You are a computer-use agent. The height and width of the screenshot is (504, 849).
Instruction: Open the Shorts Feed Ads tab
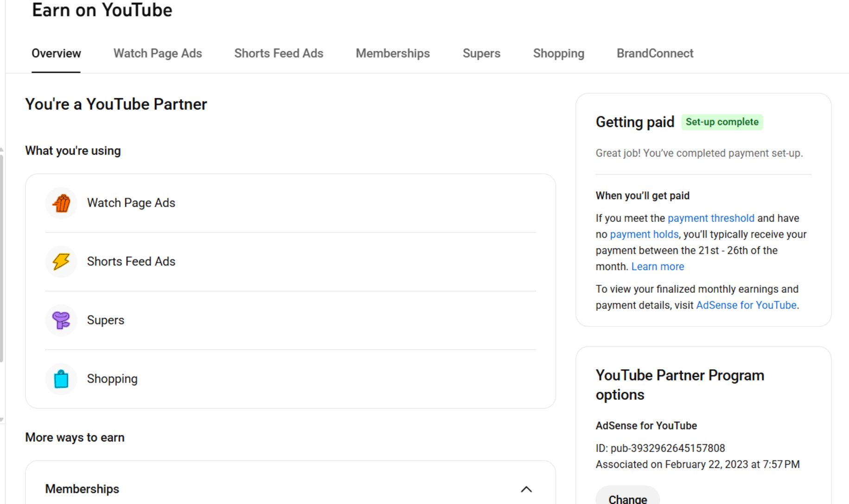(x=279, y=53)
